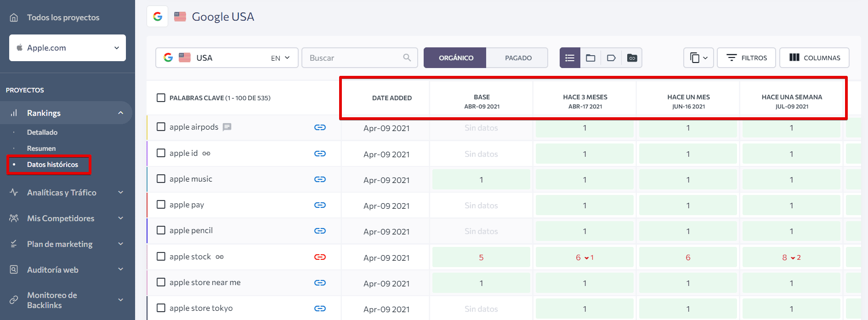The width and height of the screenshot is (868, 320).
Task: Click the red link icon in apple stock row
Action: pyautogui.click(x=320, y=257)
